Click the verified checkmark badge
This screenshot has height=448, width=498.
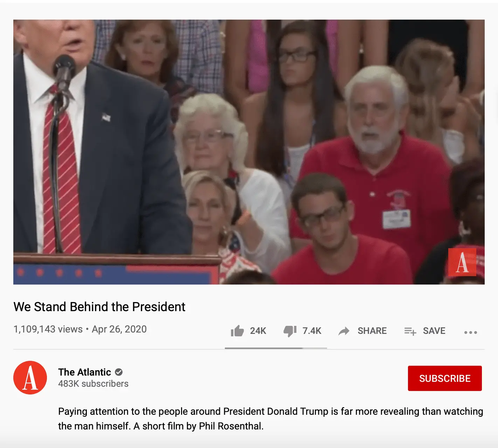[x=119, y=372]
